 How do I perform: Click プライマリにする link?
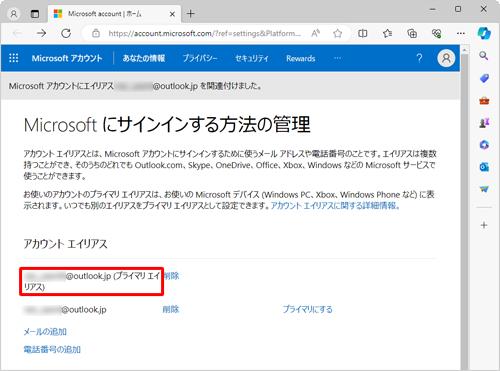point(307,309)
